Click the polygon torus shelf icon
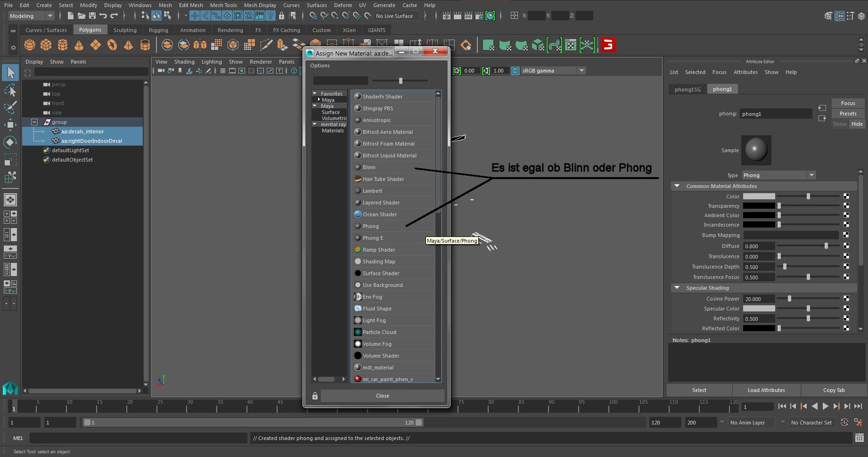This screenshot has height=457, width=868. pos(112,45)
